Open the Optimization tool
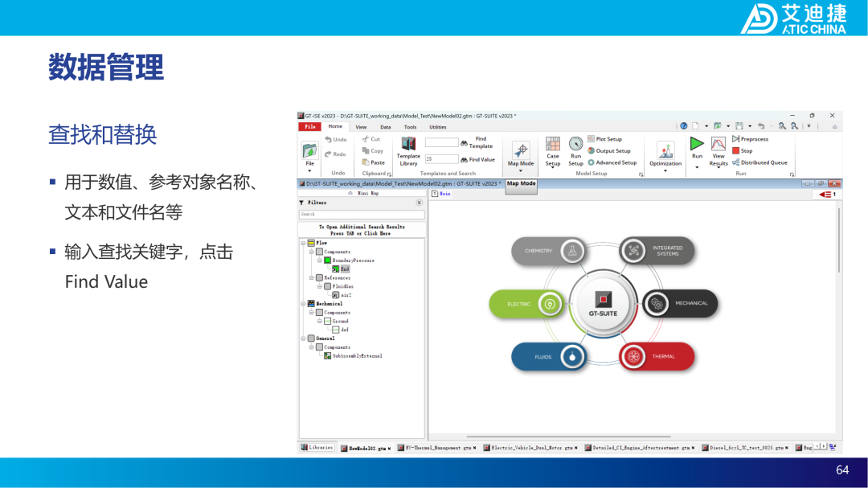Screen dimensions: 868x488 pos(665,154)
